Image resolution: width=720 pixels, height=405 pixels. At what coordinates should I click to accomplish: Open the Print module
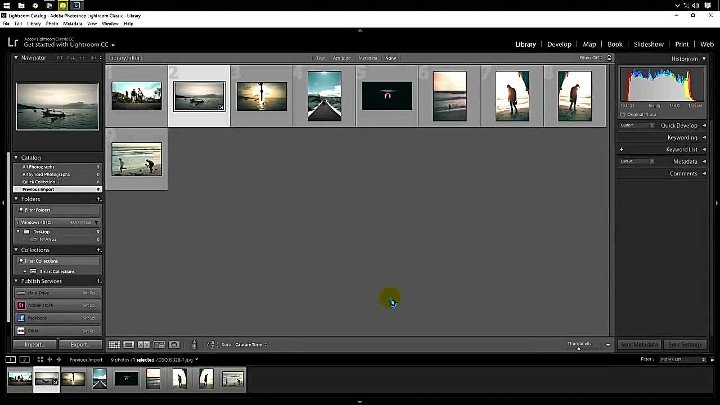(x=681, y=44)
